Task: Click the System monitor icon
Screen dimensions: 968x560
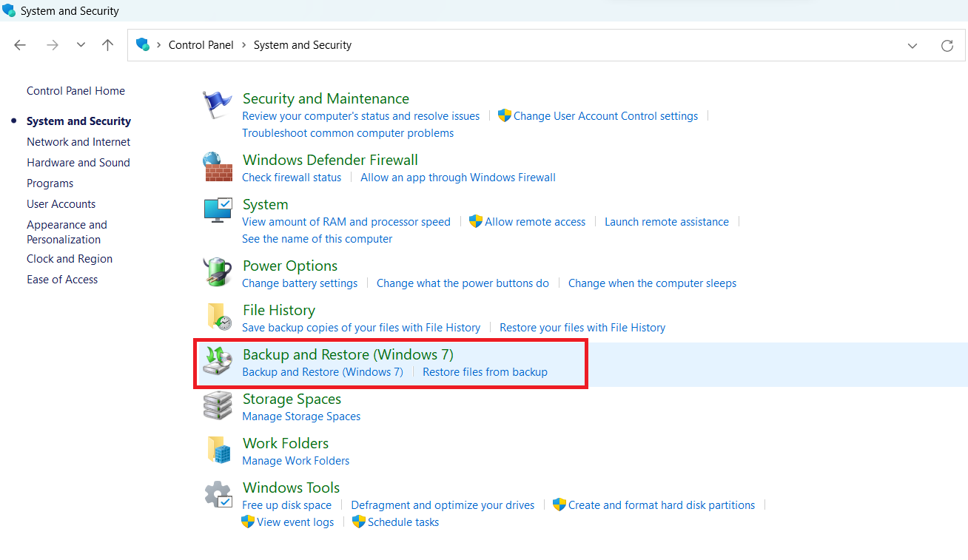Action: click(x=218, y=212)
